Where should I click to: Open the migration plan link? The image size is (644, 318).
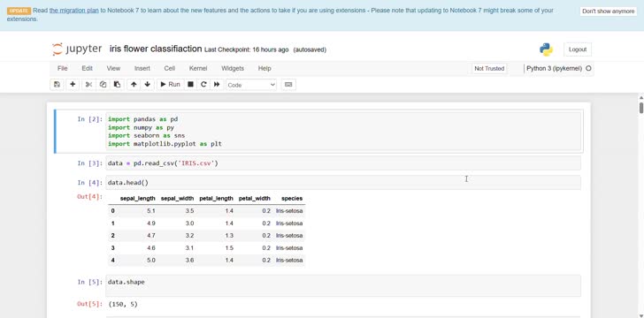pyautogui.click(x=74, y=11)
